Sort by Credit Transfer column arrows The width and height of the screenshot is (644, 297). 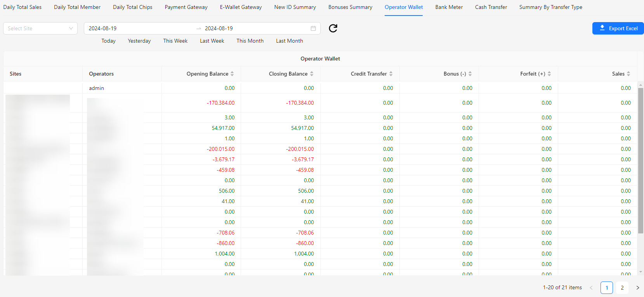tap(391, 74)
